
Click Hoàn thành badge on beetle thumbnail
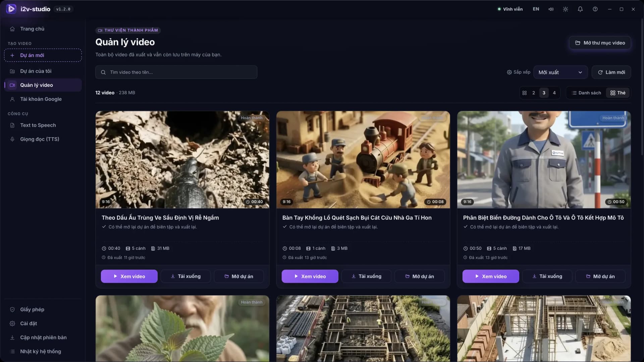click(252, 118)
